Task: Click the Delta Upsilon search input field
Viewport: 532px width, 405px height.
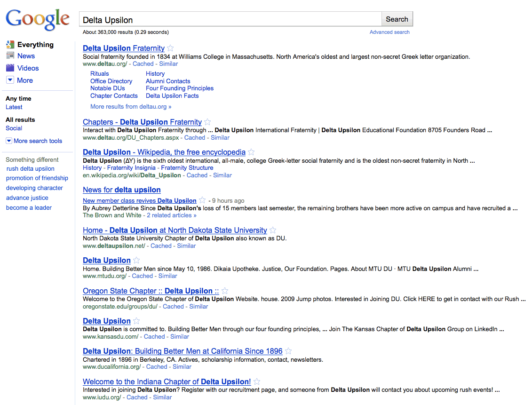Action: [230, 19]
